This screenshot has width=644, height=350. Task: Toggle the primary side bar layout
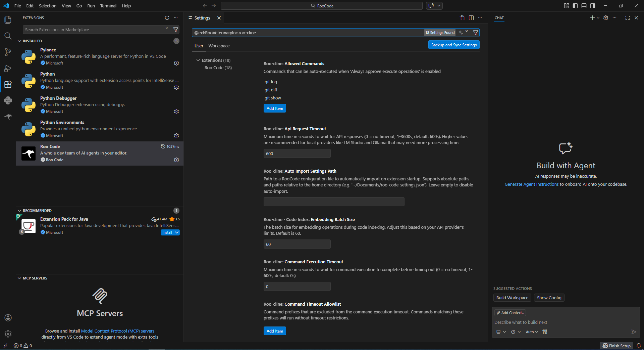tap(575, 6)
